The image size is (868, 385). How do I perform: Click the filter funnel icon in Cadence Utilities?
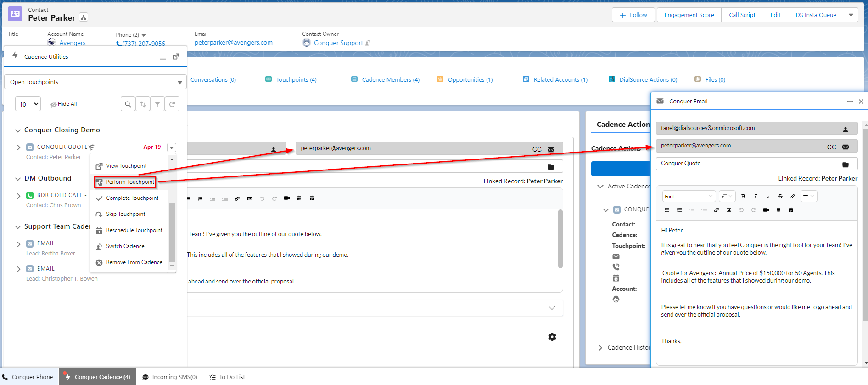(x=157, y=104)
